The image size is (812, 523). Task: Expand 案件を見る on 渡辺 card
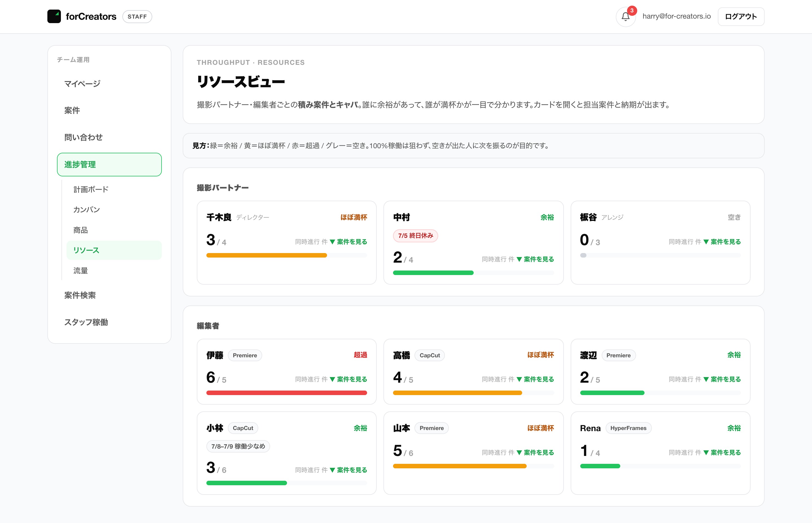coord(722,379)
